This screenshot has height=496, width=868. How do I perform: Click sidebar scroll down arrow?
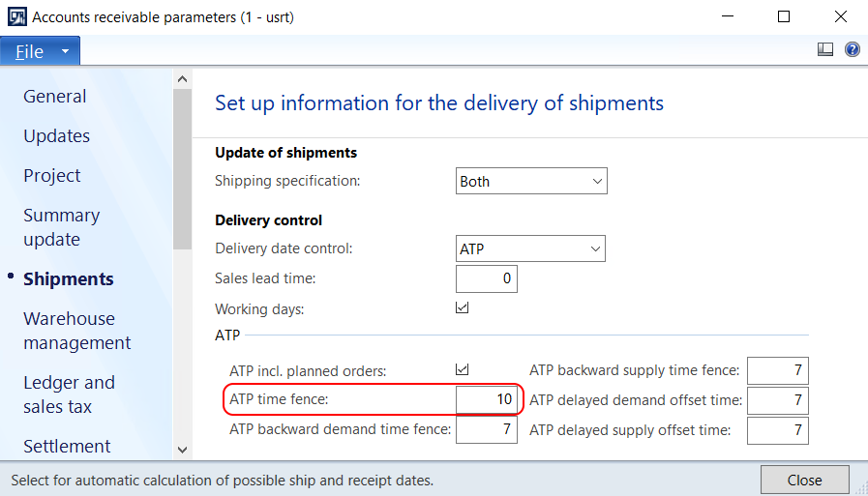182,451
